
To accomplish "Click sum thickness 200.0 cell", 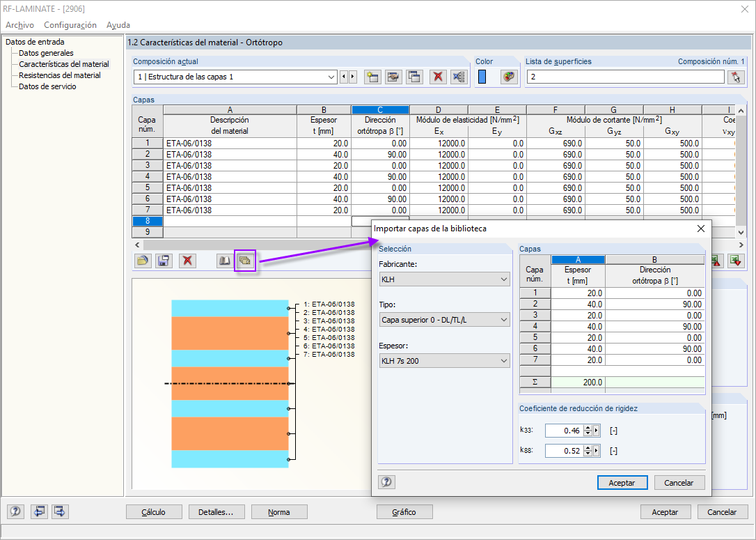I will (578, 383).
